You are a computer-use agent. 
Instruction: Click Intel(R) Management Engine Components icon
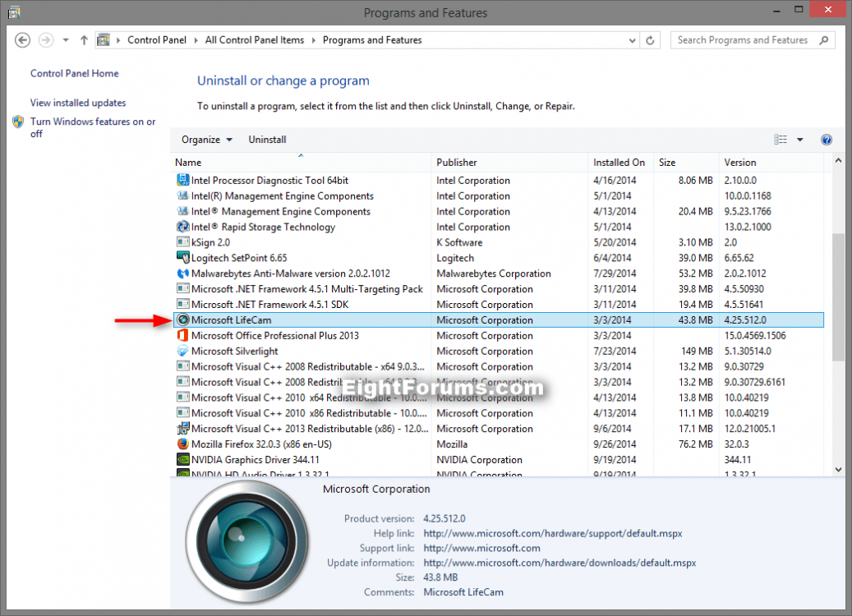(x=183, y=196)
